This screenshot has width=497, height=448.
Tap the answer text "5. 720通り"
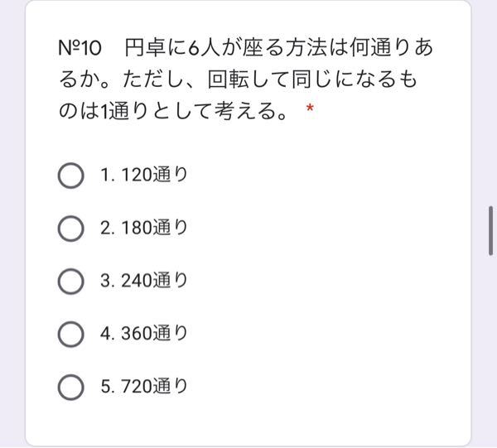[144, 386]
